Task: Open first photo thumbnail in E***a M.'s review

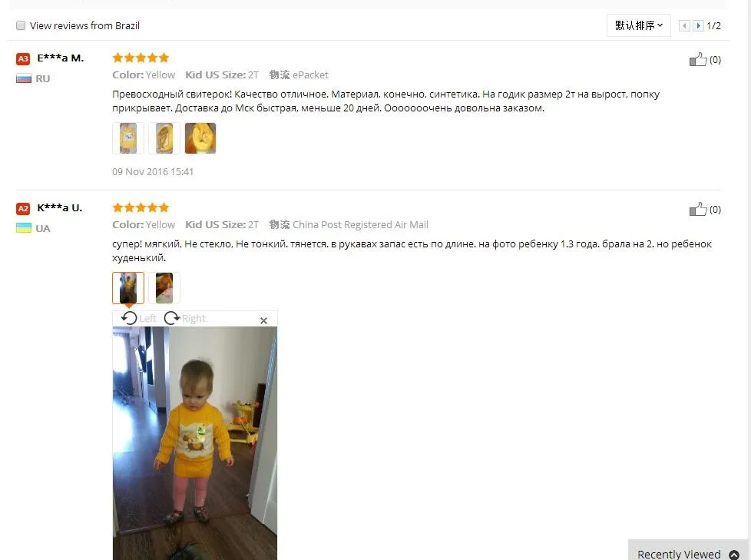Action: tap(128, 138)
